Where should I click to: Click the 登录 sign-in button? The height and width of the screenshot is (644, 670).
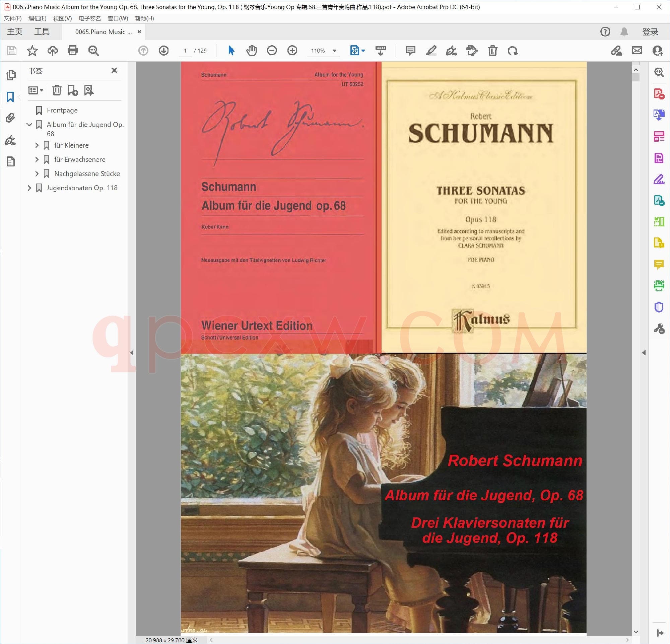650,32
